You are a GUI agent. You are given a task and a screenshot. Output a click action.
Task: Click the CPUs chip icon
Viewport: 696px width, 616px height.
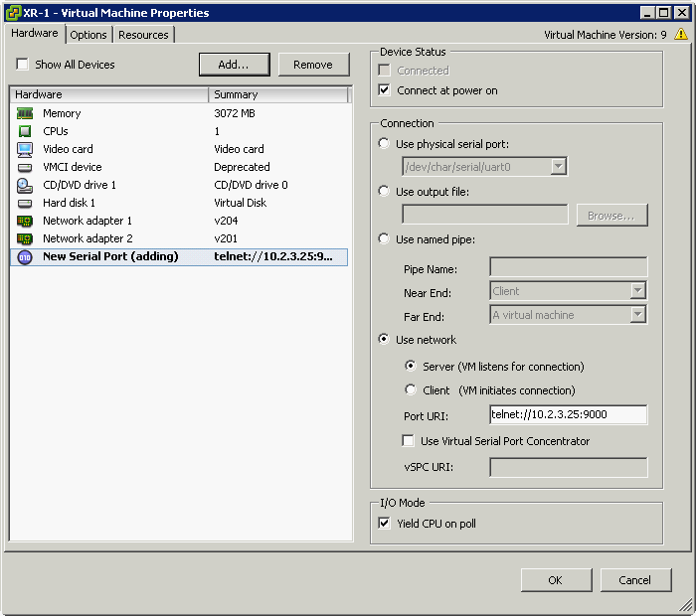pyautogui.click(x=25, y=131)
